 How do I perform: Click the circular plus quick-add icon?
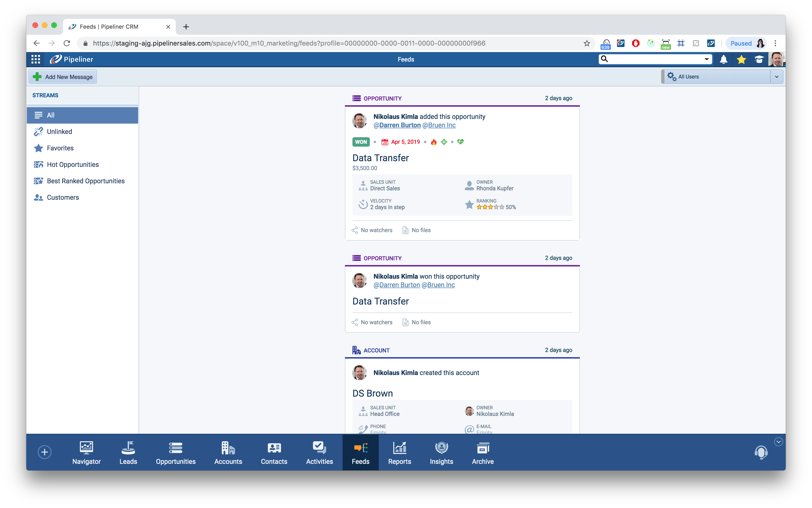pos(45,452)
